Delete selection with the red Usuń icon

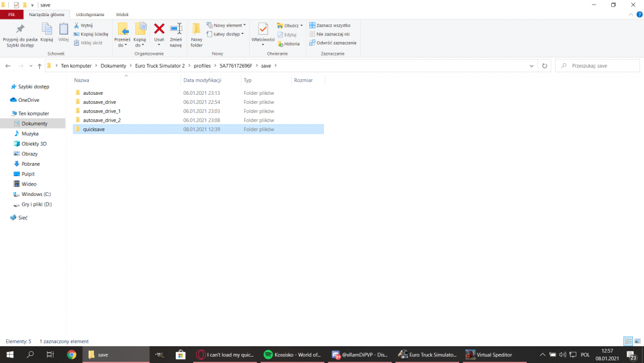[159, 30]
